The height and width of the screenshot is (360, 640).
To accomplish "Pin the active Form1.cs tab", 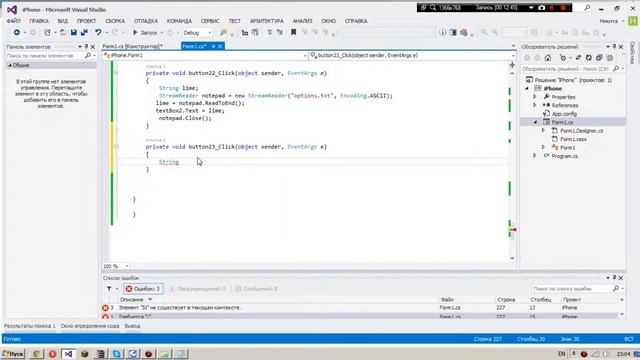I will tap(213, 46).
